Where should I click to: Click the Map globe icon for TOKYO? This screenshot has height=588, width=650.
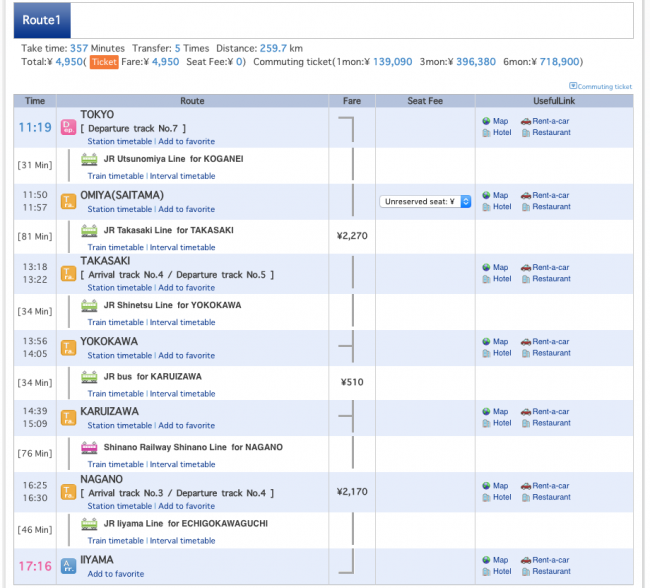pos(486,121)
